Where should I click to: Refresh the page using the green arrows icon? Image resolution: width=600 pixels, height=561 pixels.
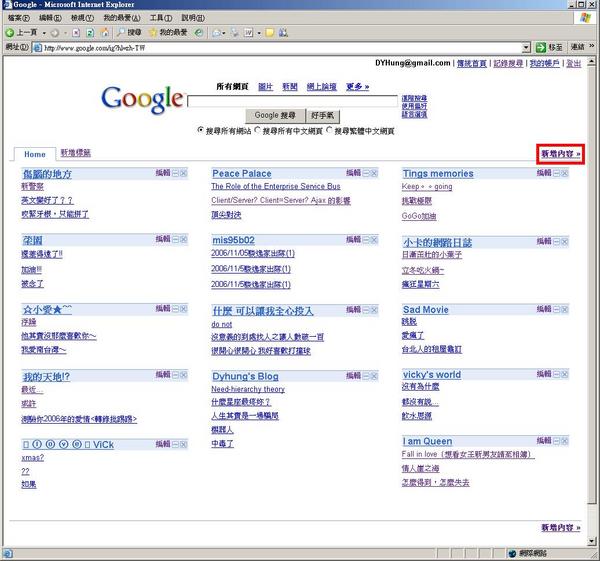(x=90, y=33)
